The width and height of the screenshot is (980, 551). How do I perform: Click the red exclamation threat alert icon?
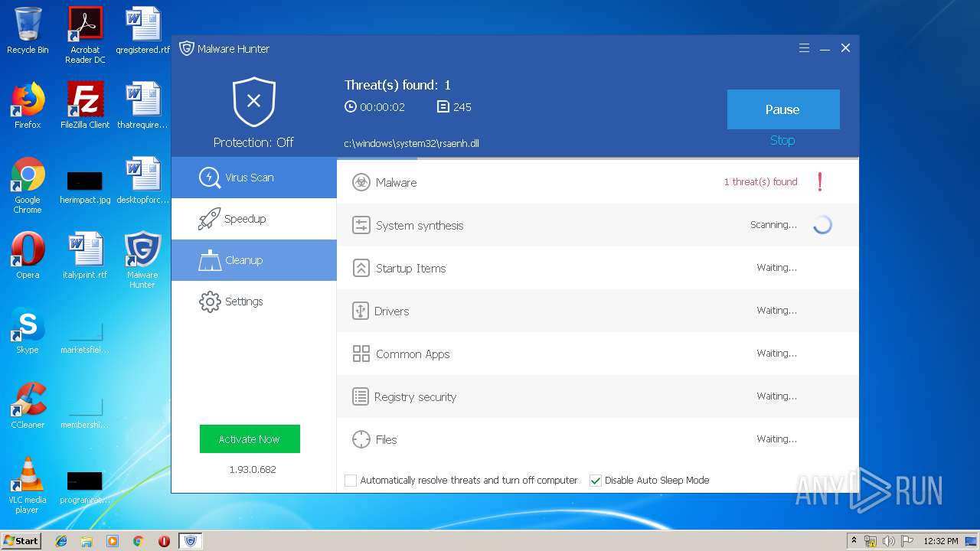point(820,182)
